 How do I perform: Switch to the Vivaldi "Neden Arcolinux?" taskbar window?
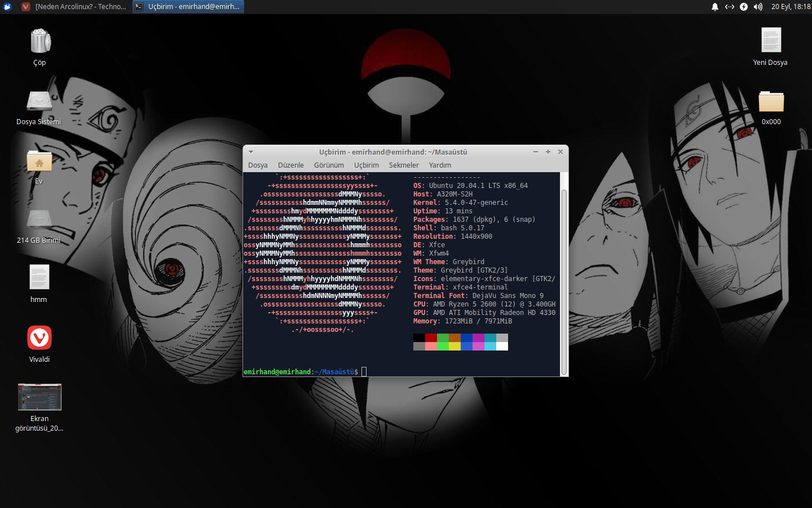coord(74,7)
